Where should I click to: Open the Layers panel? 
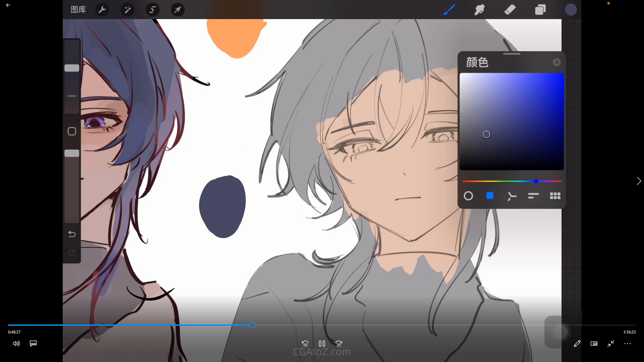coord(540,10)
